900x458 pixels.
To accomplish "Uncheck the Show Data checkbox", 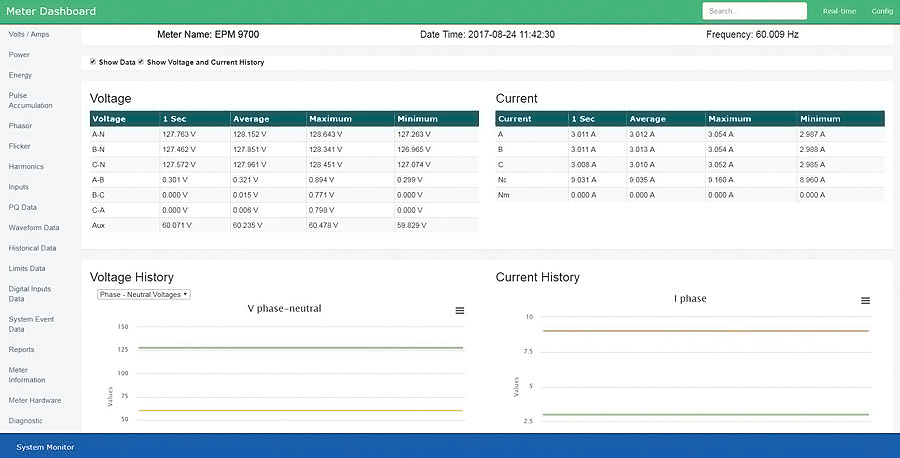I will click(x=93, y=61).
